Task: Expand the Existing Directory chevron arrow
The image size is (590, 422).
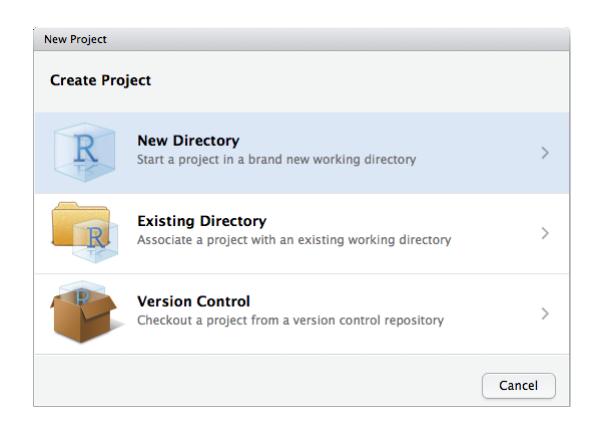Action: pos(545,233)
